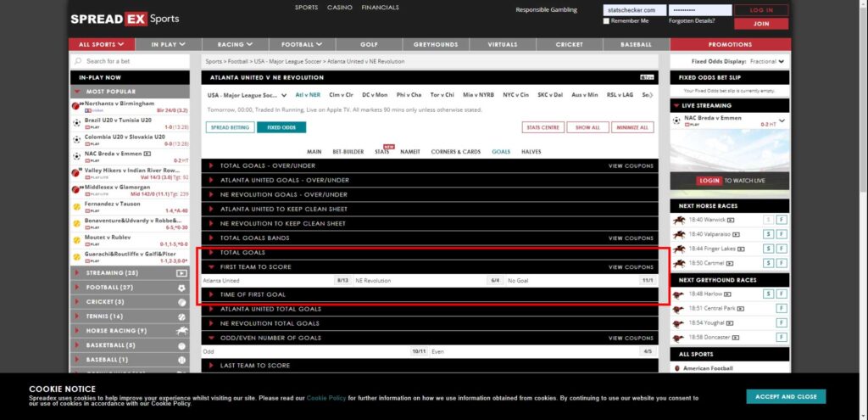Click the greyhound icon next to 18:48 Harlow
Screen dimensions: 868x420
(x=679, y=294)
